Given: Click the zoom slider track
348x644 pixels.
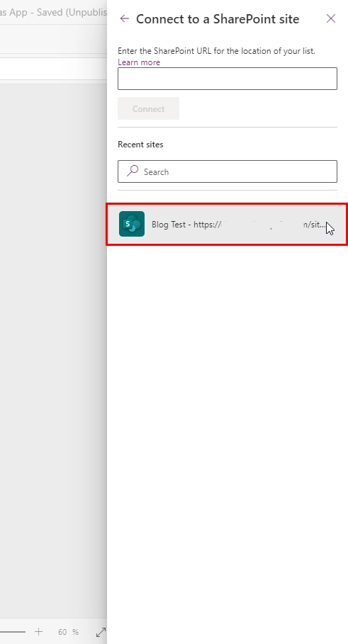Looking at the screenshot, I should (12, 632).
